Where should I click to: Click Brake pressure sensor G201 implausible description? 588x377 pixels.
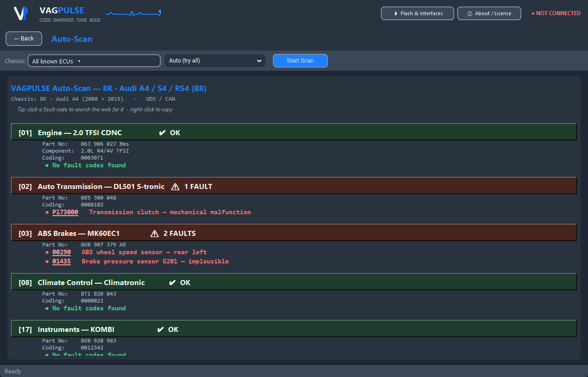[x=155, y=262]
